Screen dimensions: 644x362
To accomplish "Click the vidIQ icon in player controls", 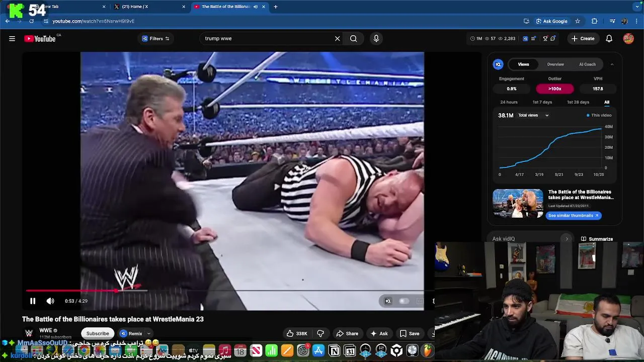I will [388, 301].
